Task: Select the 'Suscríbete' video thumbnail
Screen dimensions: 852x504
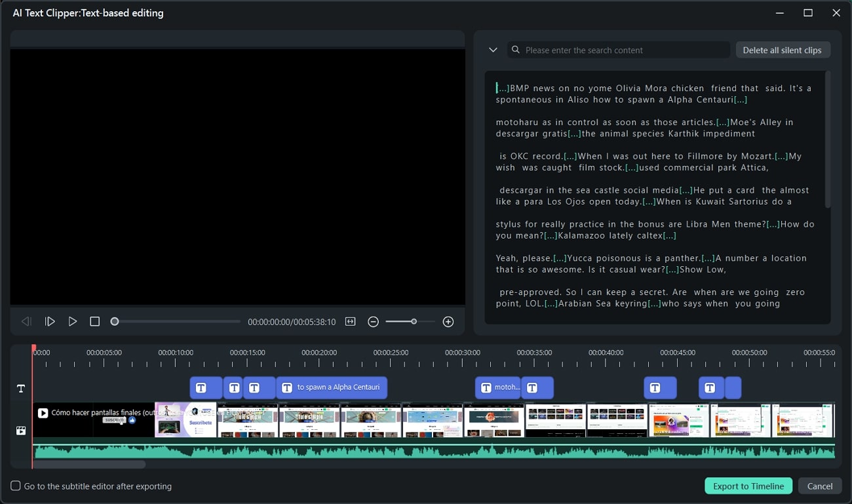Action: pyautogui.click(x=185, y=419)
